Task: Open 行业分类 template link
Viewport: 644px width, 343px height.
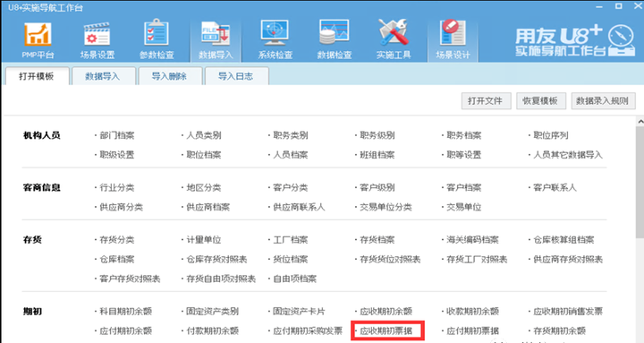Action: 116,187
